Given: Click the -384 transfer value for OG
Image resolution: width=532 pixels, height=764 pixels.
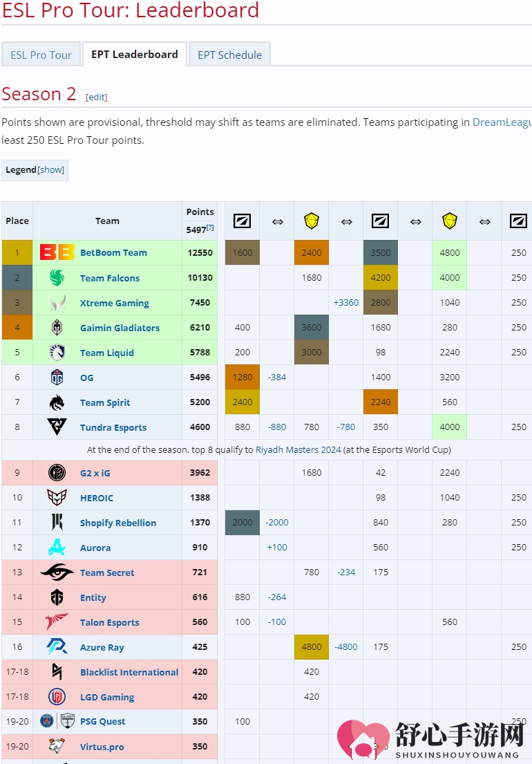Looking at the screenshot, I should click(x=277, y=377).
